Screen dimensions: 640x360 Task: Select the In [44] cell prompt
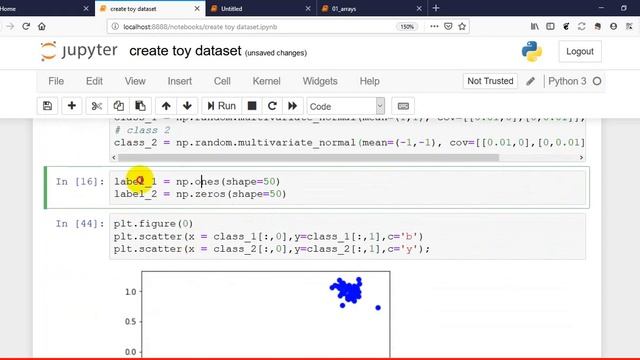coord(80,224)
